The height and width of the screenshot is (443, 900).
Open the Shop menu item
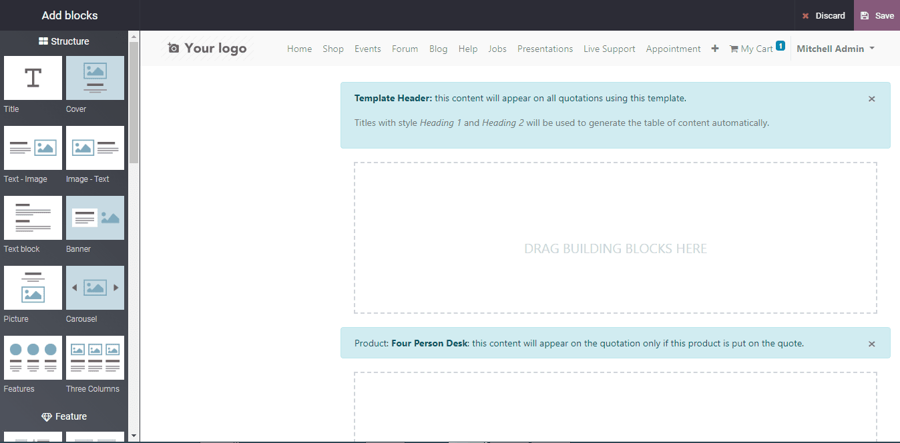point(333,49)
